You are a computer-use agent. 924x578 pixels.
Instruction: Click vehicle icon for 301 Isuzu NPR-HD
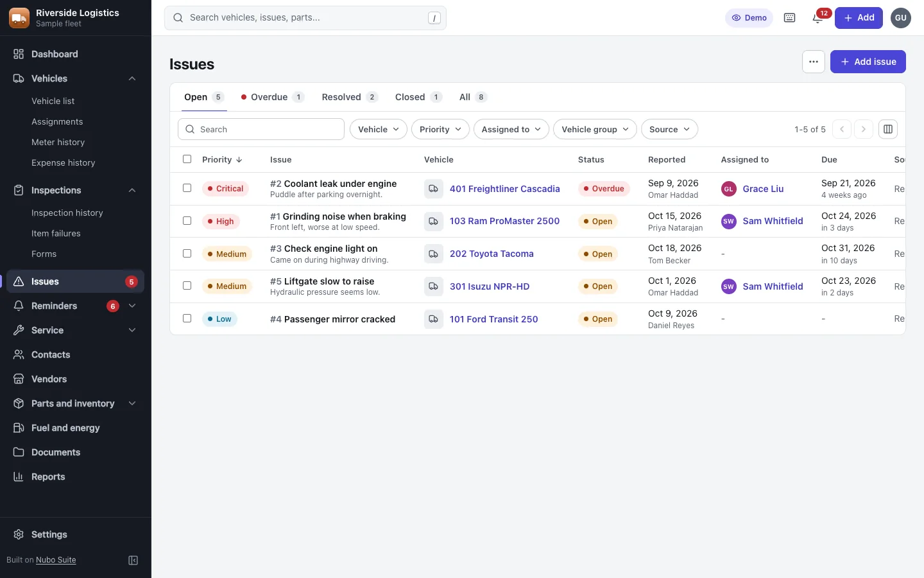434,286
